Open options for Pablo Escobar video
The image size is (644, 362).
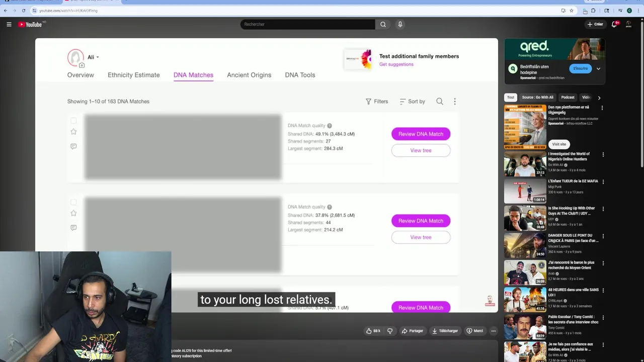[x=602, y=318]
